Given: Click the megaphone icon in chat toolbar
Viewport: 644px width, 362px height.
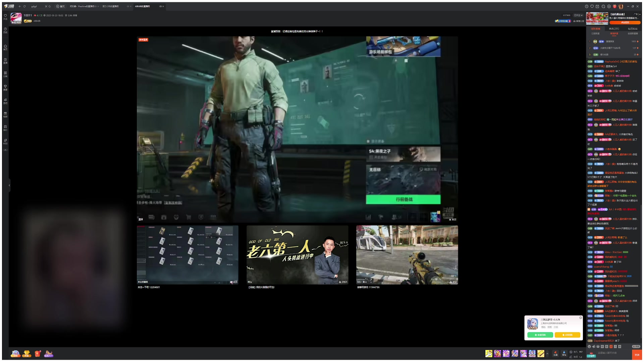Looking at the screenshot, I should pyautogui.click(x=594, y=347).
